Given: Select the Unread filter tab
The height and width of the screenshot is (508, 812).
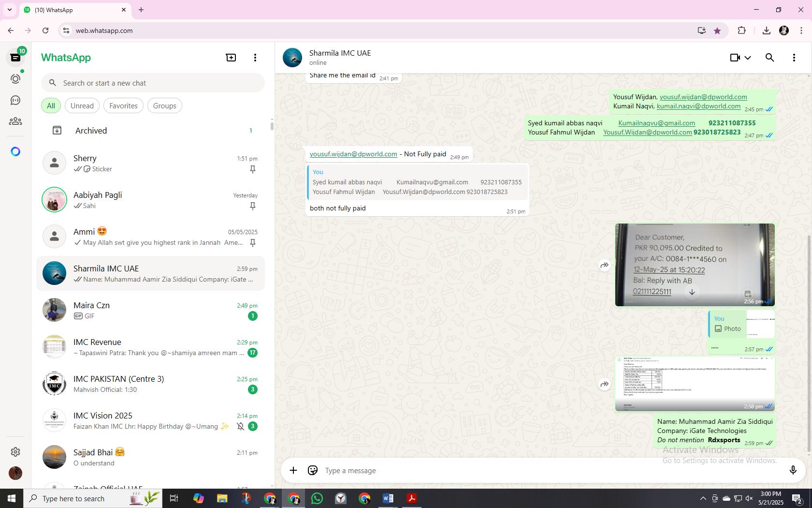Looking at the screenshot, I should coord(82,105).
